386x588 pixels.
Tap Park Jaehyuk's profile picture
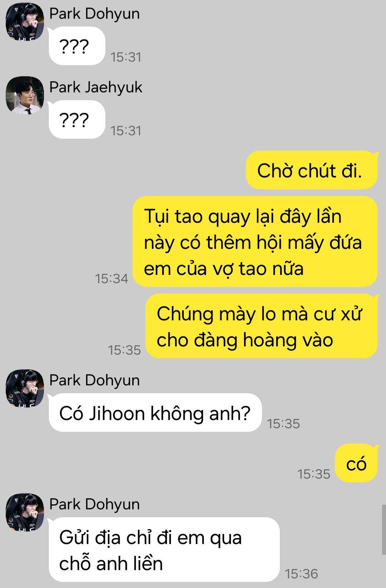pyautogui.click(x=25, y=95)
